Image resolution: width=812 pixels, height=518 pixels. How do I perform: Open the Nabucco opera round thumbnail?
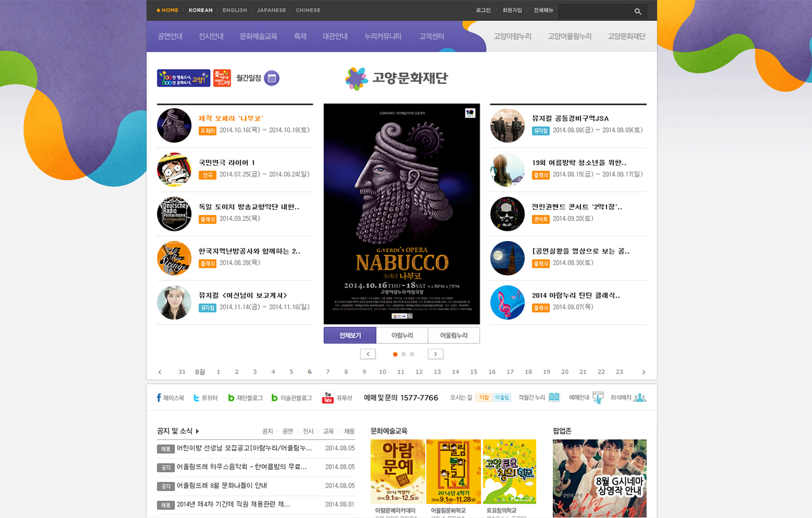point(174,126)
